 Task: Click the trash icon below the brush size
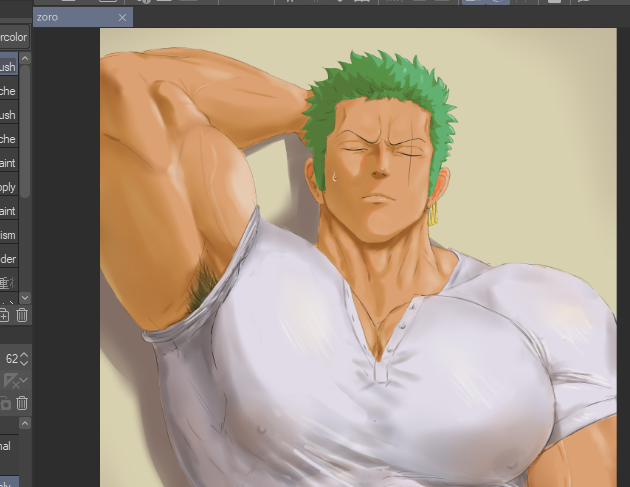pos(22,403)
